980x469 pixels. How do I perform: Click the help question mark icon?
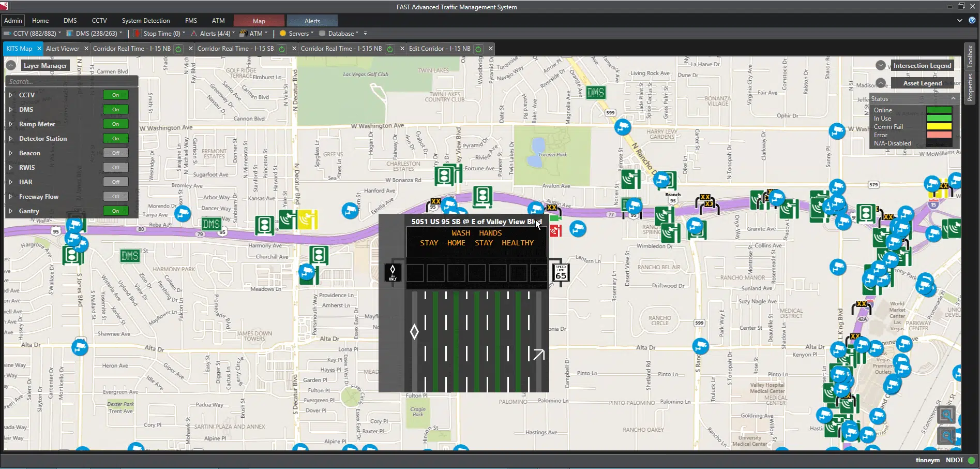tap(972, 21)
